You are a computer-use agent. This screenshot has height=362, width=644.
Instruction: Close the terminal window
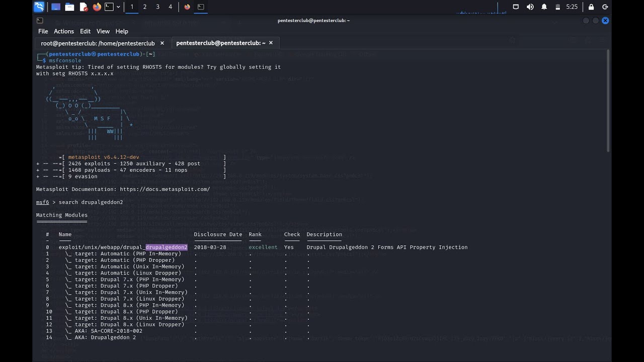pos(605,21)
